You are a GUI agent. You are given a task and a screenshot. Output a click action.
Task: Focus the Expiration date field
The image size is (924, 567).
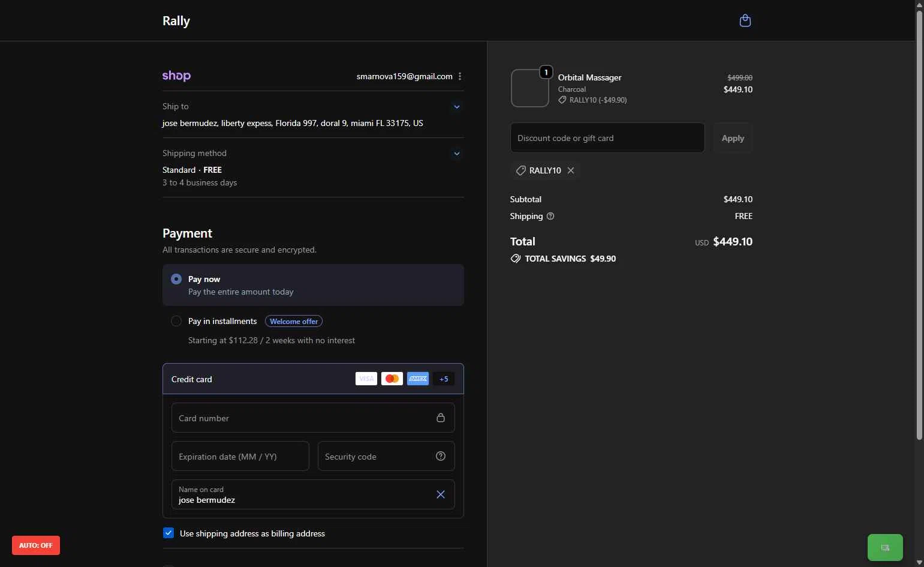pyautogui.click(x=240, y=456)
